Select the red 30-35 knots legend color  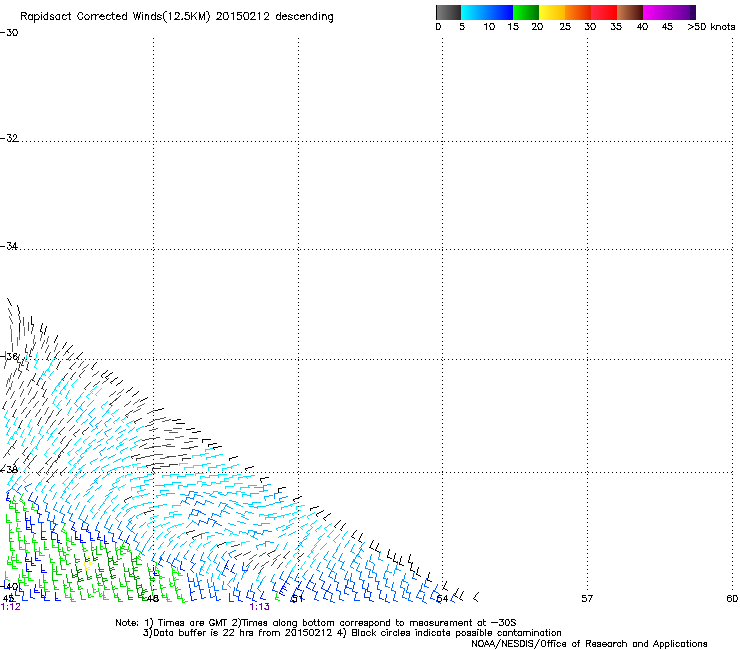[x=604, y=12]
